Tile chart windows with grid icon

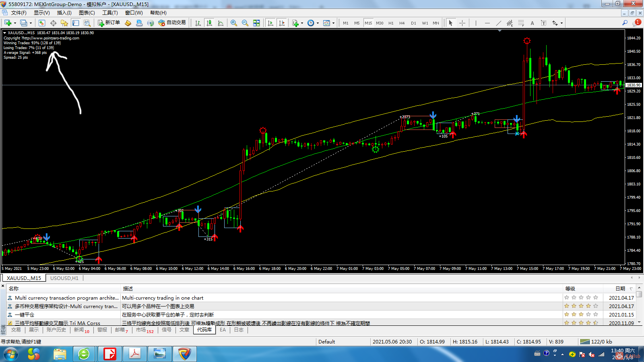(256, 23)
